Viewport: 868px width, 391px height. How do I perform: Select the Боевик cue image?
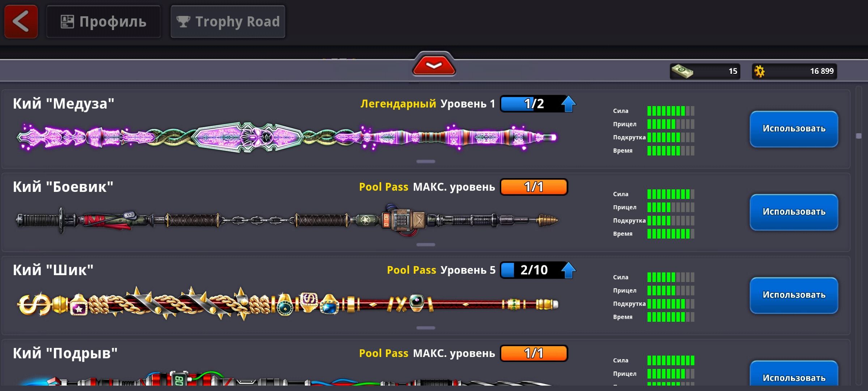coord(287,220)
